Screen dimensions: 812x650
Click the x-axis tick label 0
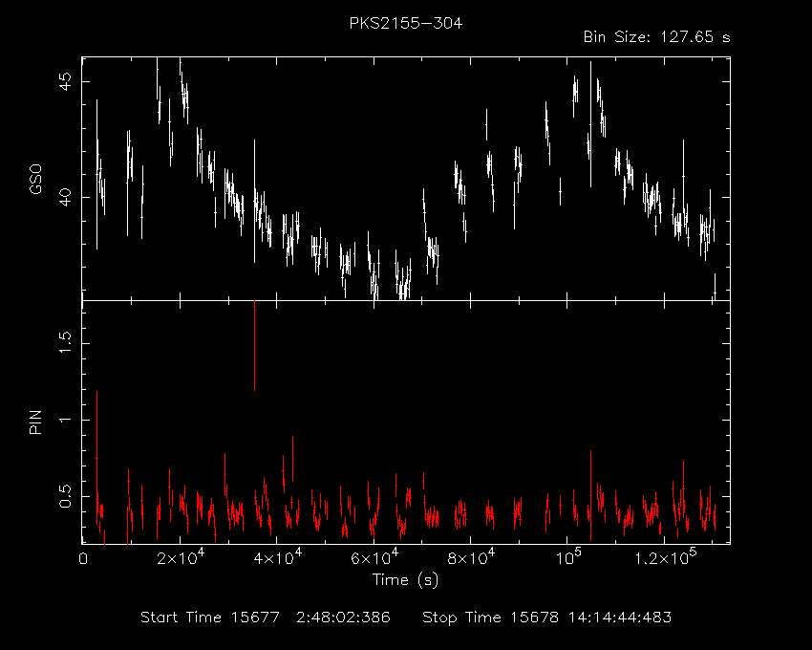click(83, 559)
